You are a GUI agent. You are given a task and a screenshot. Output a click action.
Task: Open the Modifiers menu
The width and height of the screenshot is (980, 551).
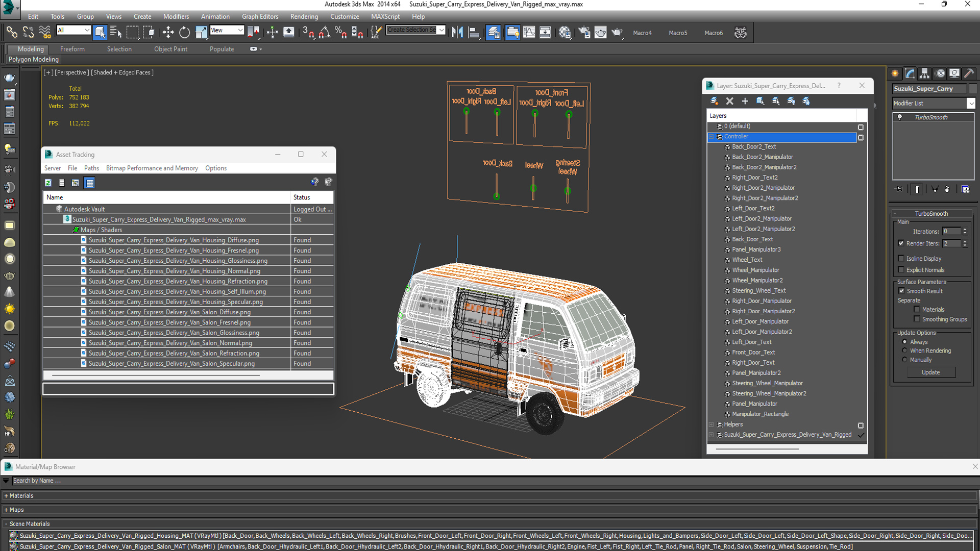point(176,16)
